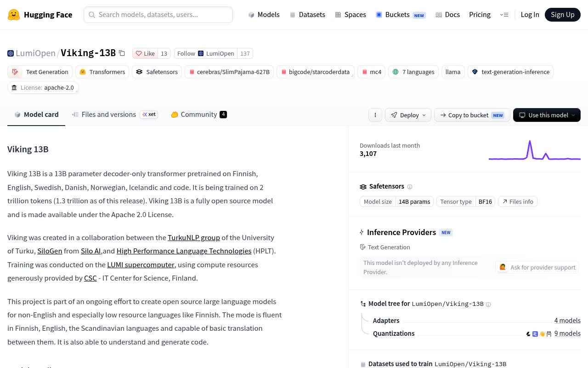
Task: Open the Spaces page
Action: (351, 15)
